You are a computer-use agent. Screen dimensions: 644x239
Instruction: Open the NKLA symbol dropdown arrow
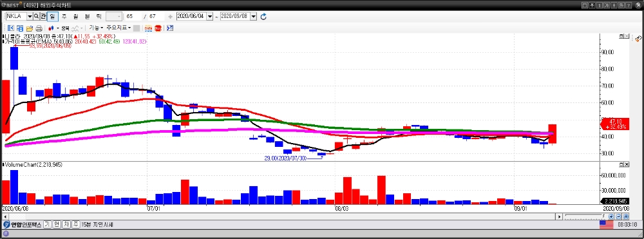[30, 16]
